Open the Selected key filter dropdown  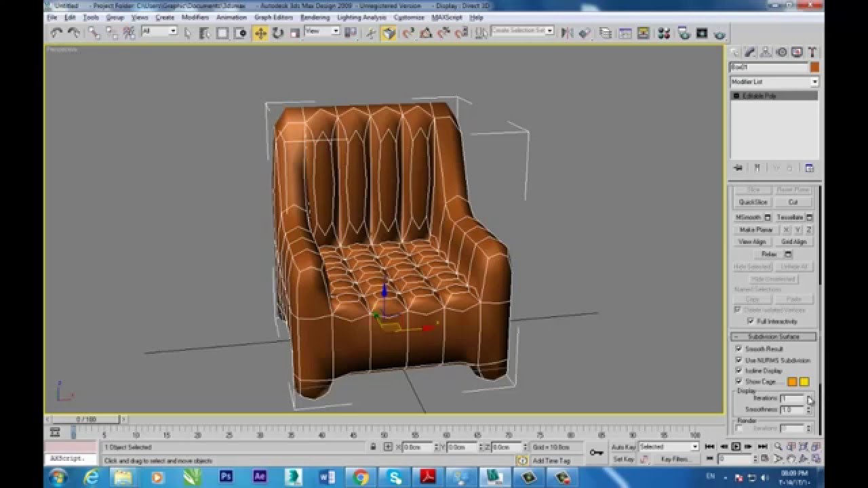pyautogui.click(x=669, y=447)
